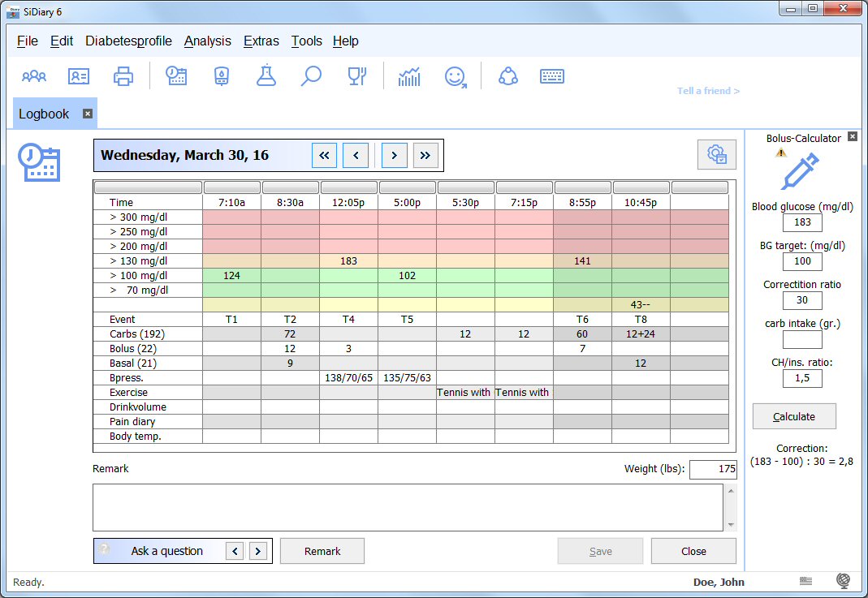The height and width of the screenshot is (598, 868).
Task: Click the smiley face icon
Action: pyautogui.click(x=456, y=76)
